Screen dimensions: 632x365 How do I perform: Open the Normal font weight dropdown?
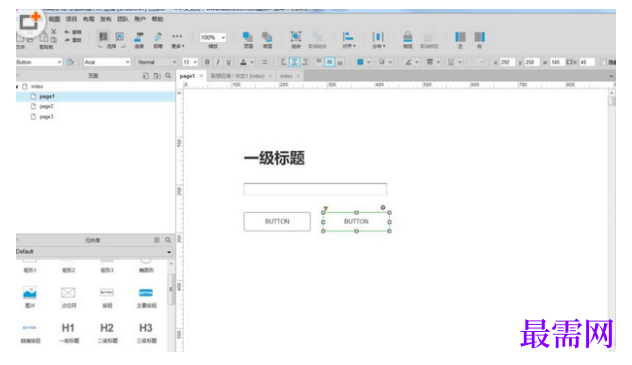pos(156,62)
